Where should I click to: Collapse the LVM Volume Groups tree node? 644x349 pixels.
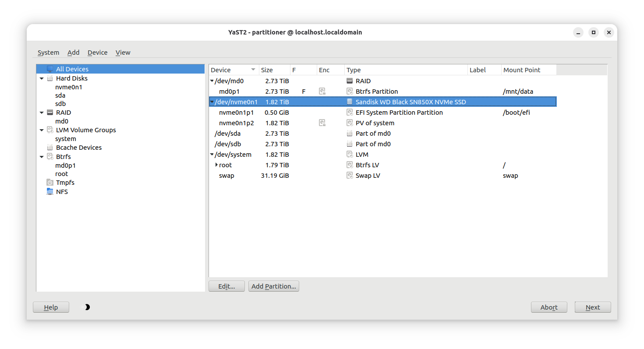pyautogui.click(x=42, y=130)
